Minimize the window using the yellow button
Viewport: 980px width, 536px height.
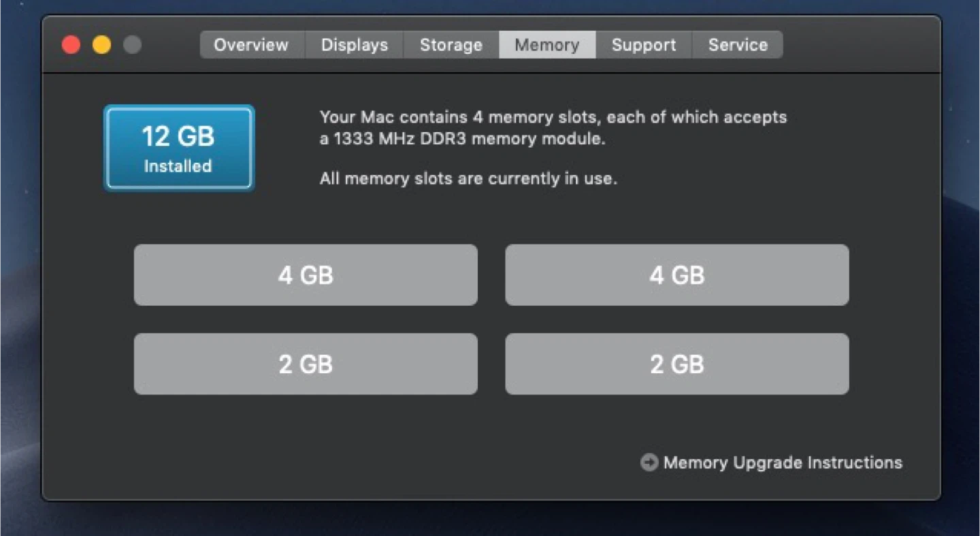(x=101, y=45)
